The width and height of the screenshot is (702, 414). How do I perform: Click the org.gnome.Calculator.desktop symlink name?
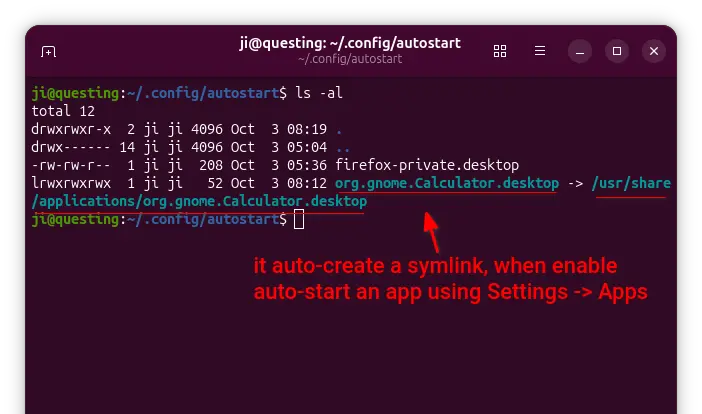[x=445, y=183]
